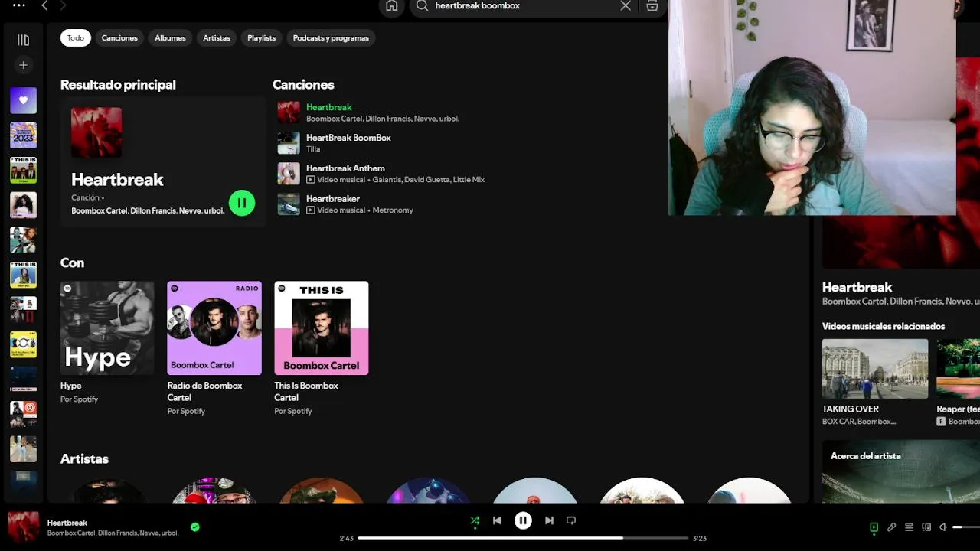The height and width of the screenshot is (551, 980).
Task: Select the Playlists filter chip
Action: coord(261,37)
